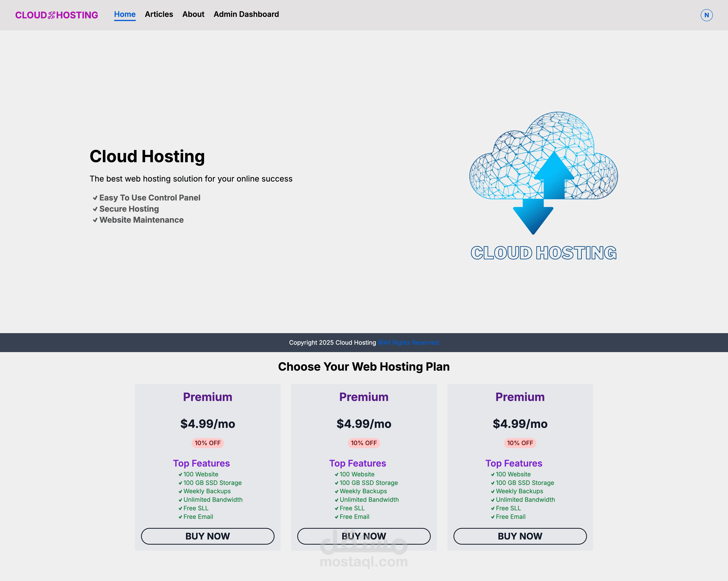Click checkmark next to third plan's 100 Website
The width and height of the screenshot is (728, 581).
493,475
